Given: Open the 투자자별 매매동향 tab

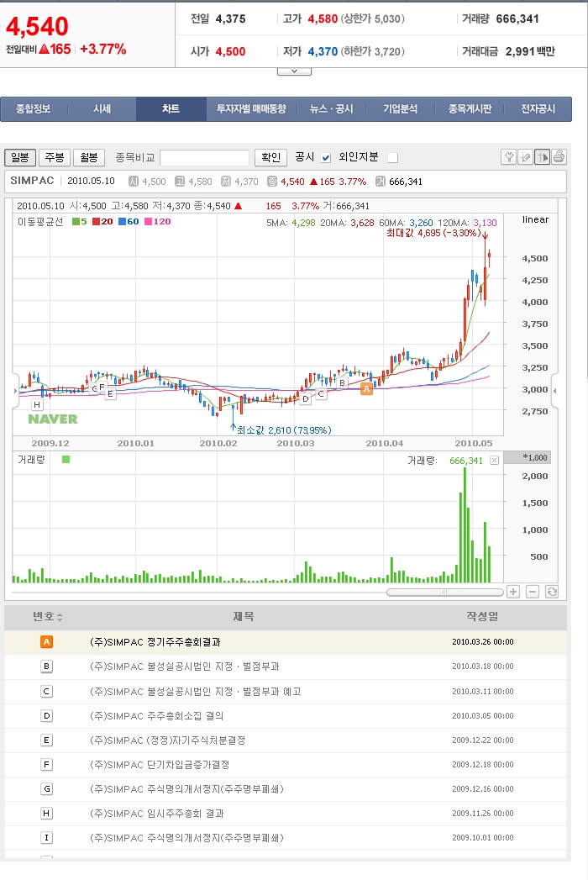Looking at the screenshot, I should tap(251, 109).
